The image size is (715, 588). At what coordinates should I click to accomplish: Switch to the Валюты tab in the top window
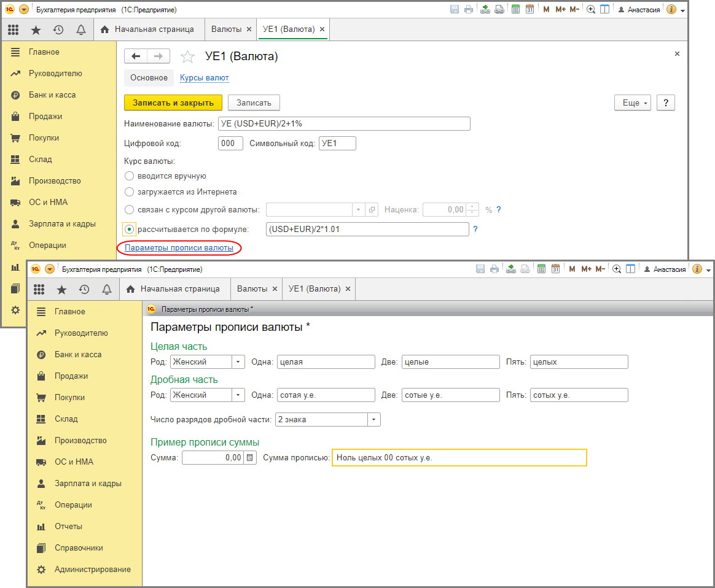click(225, 29)
